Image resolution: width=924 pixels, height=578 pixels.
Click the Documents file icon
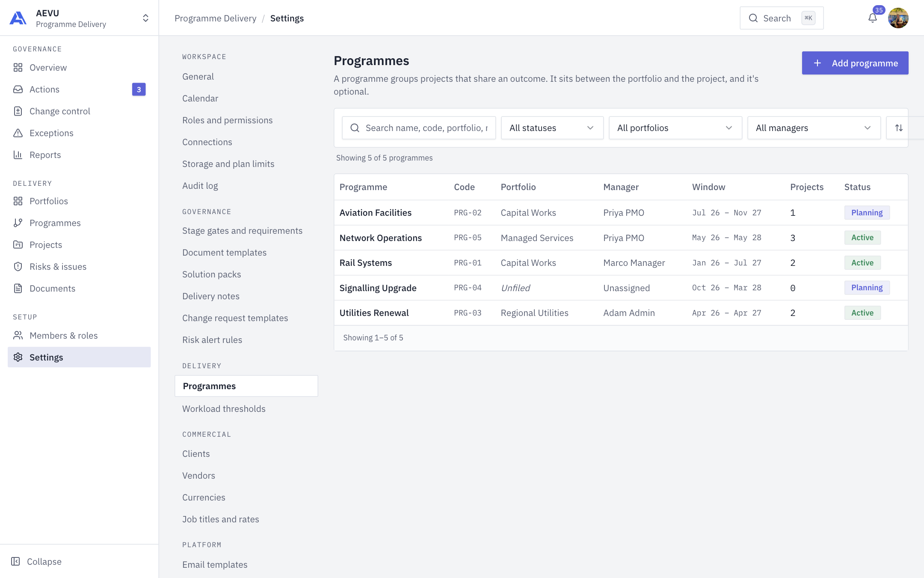click(18, 289)
